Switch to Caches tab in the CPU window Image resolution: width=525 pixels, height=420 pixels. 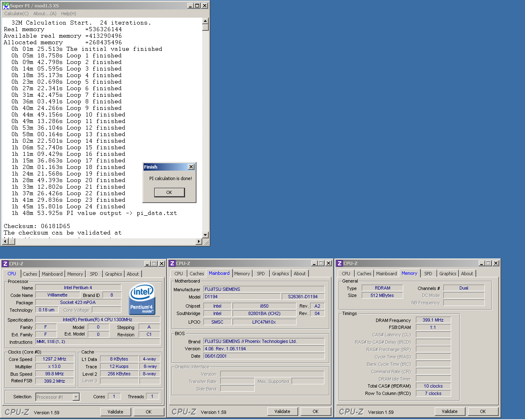(x=30, y=274)
